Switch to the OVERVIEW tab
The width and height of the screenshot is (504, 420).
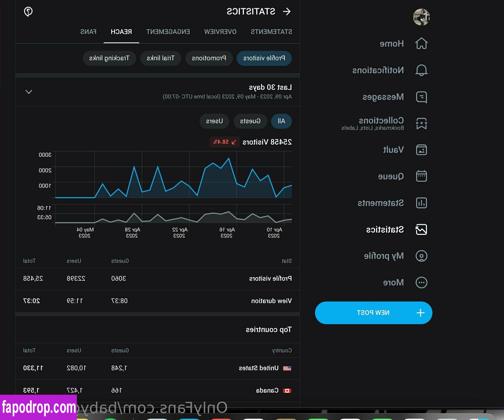(220, 32)
